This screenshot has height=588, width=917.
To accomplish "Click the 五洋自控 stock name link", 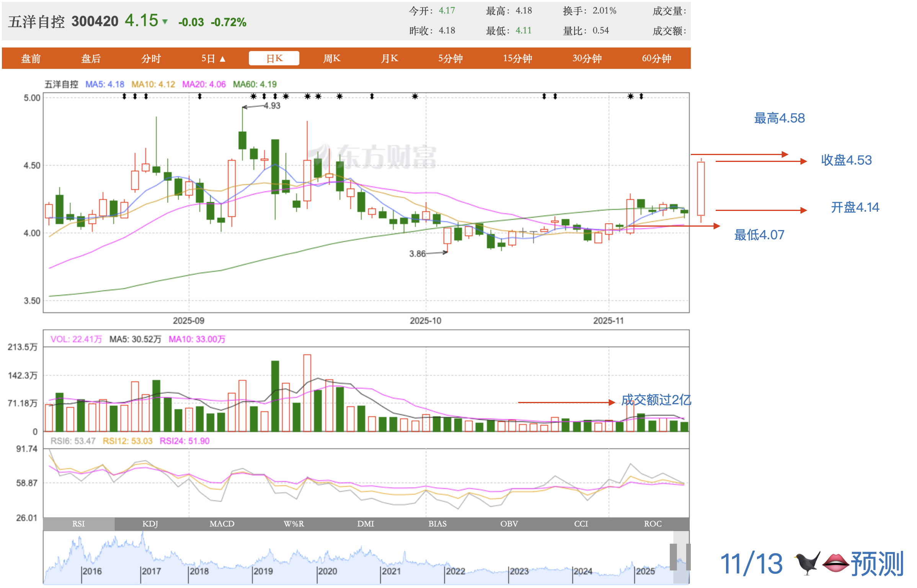I will pos(36,21).
